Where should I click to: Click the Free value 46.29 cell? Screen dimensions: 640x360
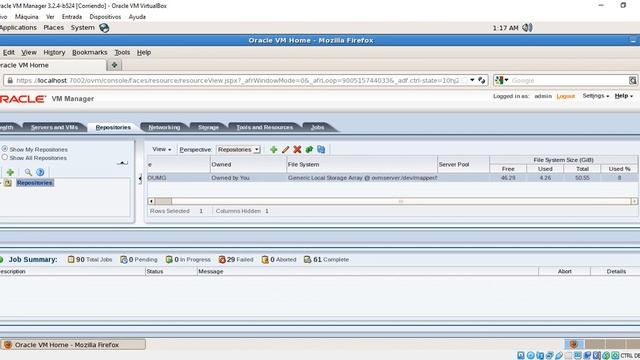[x=508, y=178]
